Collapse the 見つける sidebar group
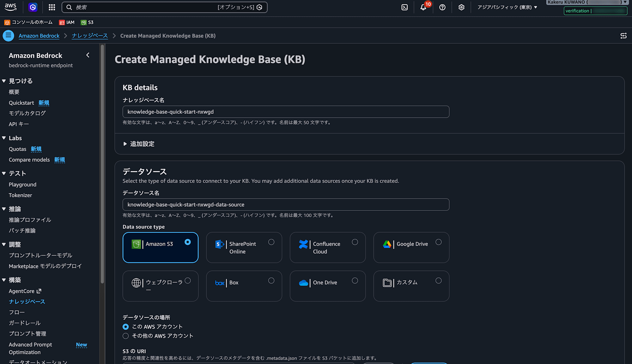 point(4,81)
